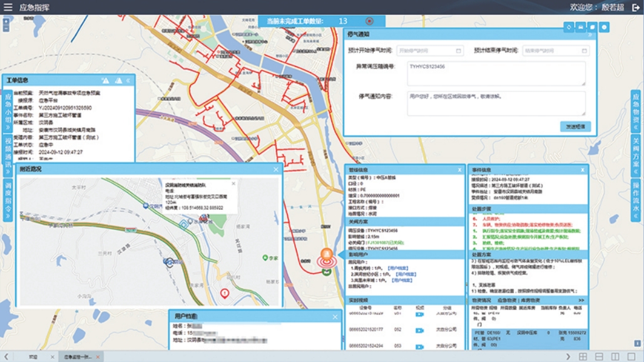This screenshot has height=362, width=644.
Task: Click the rotate/refresh map tool icon
Action: pos(569,27)
